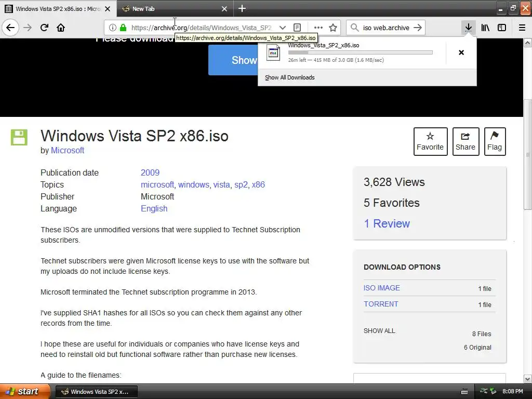Click the green floppy disk item icon
Screen dimensions: 532x399
click(19, 137)
